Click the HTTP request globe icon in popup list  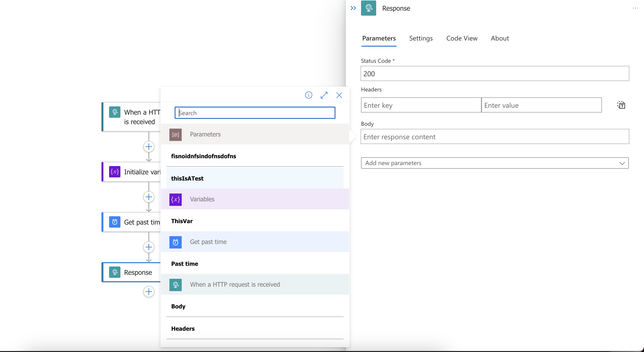click(175, 285)
